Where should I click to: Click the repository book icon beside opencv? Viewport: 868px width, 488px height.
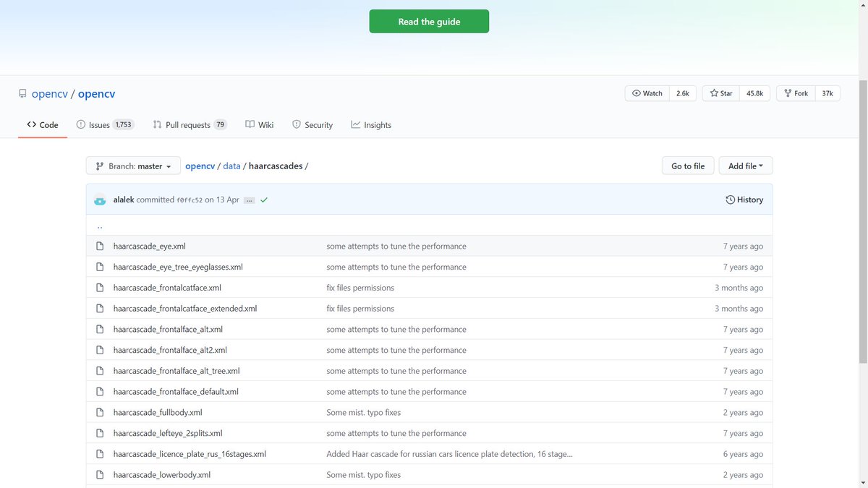point(22,94)
